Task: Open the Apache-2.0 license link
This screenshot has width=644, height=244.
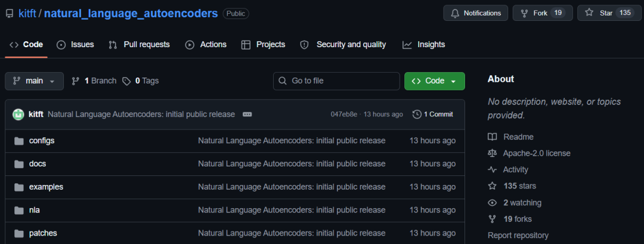Action: click(537, 153)
